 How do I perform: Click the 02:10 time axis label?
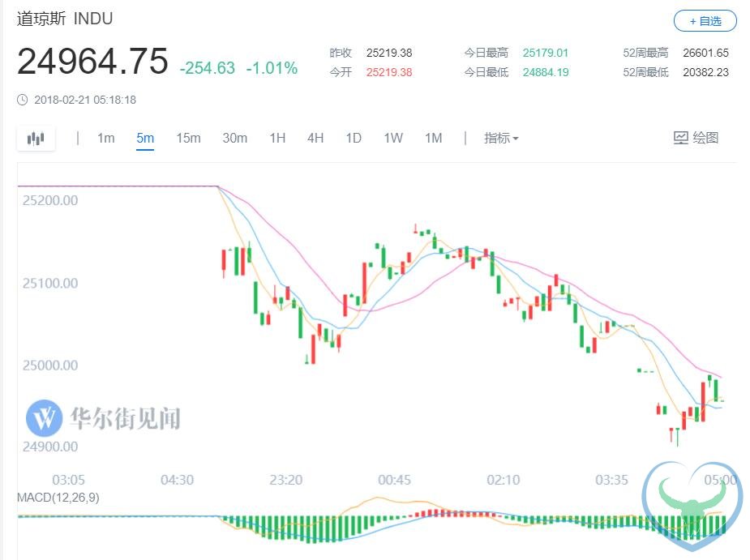503,480
